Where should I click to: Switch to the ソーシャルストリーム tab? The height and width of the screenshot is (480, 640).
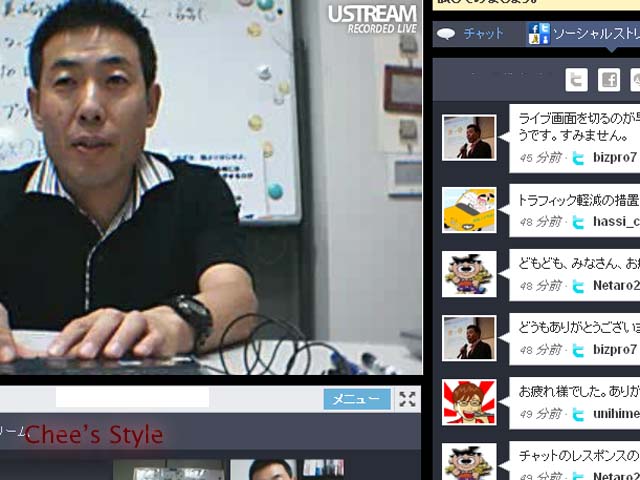[595, 33]
